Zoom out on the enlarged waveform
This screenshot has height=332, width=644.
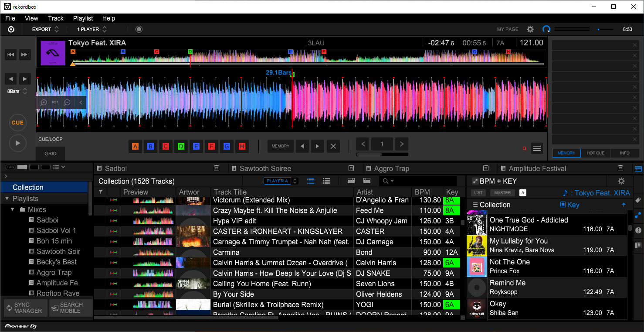pos(67,103)
